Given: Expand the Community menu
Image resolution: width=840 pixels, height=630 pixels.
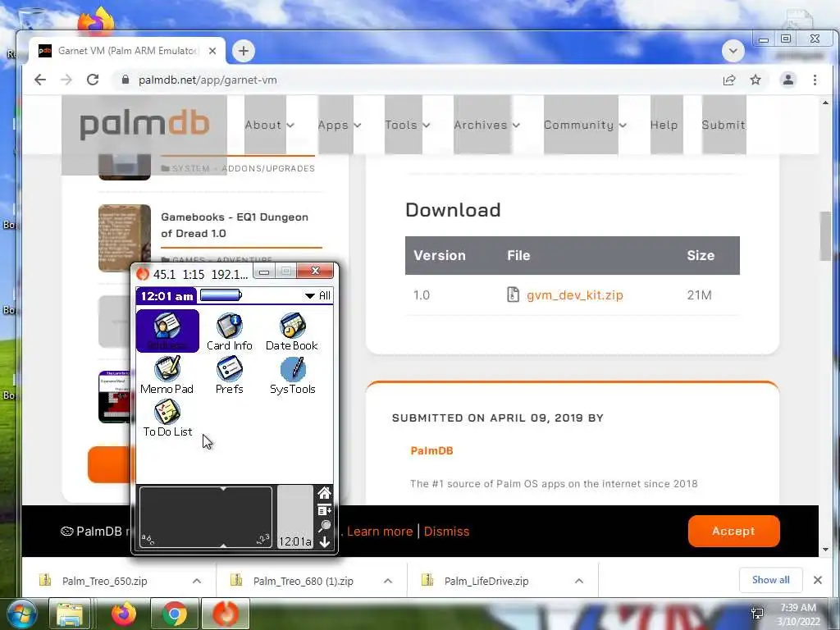Looking at the screenshot, I should click(585, 125).
